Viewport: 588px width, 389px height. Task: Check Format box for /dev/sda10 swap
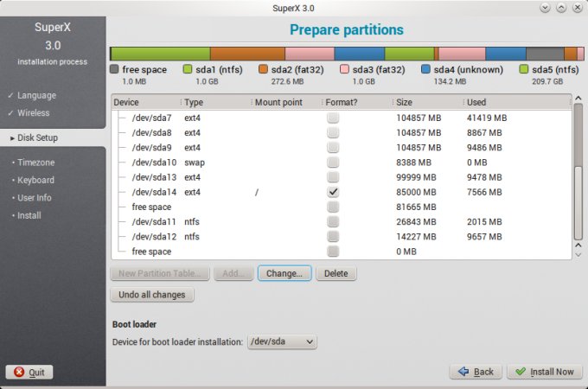click(x=333, y=163)
